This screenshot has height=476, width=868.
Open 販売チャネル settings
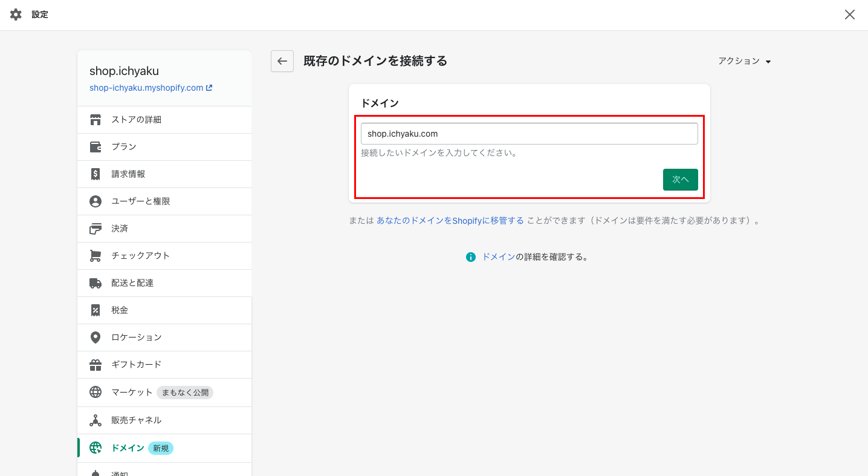[x=164, y=420]
